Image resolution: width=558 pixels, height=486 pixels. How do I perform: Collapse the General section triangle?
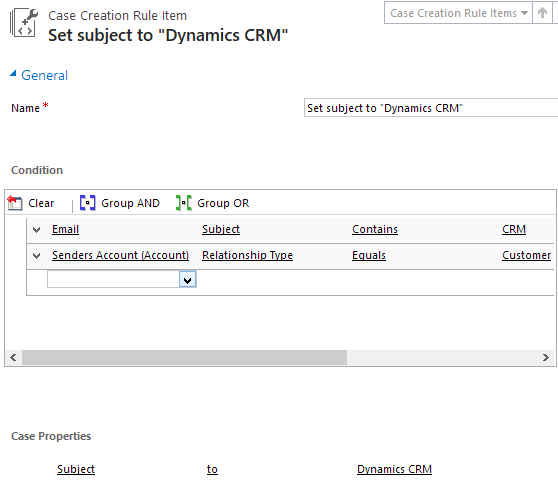point(13,74)
